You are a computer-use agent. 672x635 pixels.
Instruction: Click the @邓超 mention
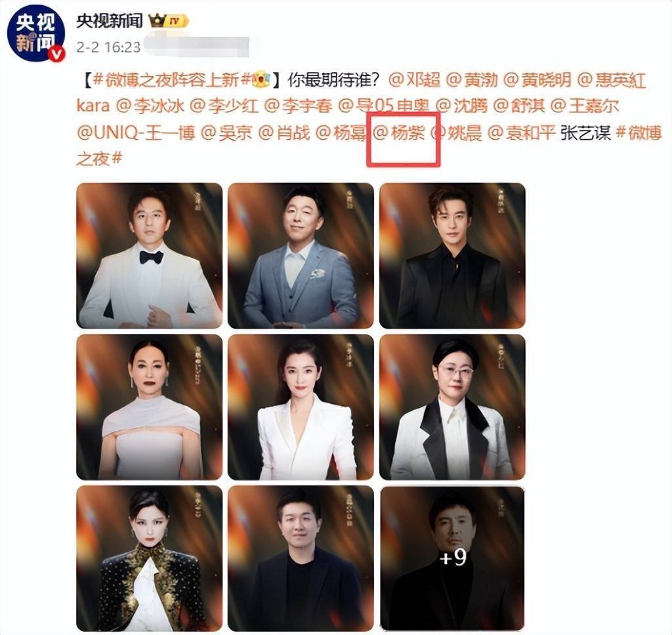click(x=415, y=80)
